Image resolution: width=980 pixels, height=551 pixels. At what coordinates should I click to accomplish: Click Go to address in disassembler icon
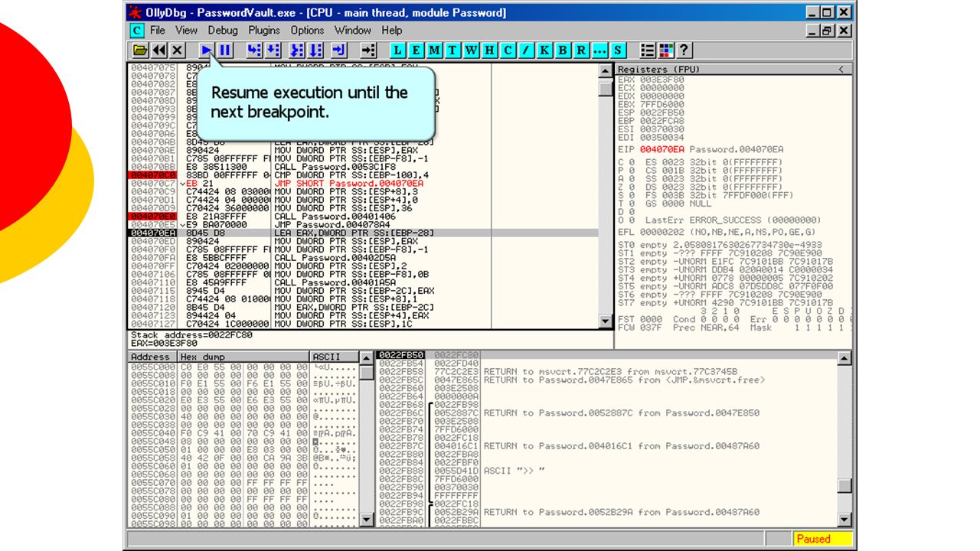368,50
